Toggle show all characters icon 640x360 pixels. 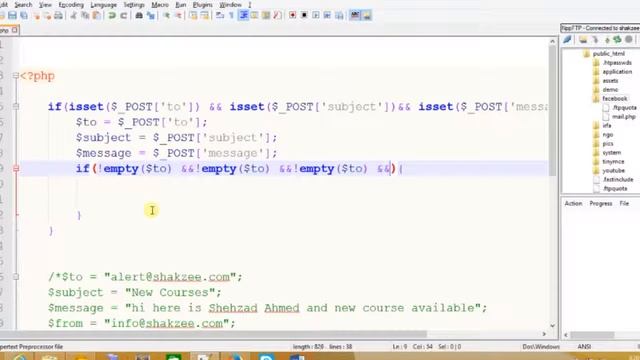point(231,16)
